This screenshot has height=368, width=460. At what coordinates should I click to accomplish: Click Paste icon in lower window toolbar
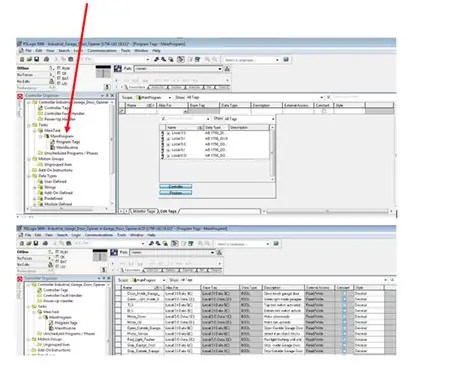tap(69, 243)
